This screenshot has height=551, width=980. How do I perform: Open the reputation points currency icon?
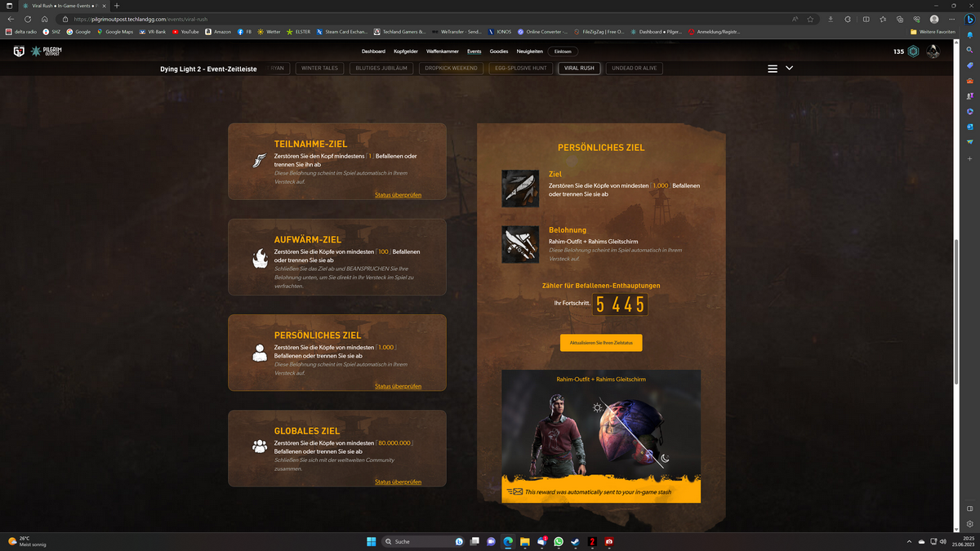tap(914, 51)
